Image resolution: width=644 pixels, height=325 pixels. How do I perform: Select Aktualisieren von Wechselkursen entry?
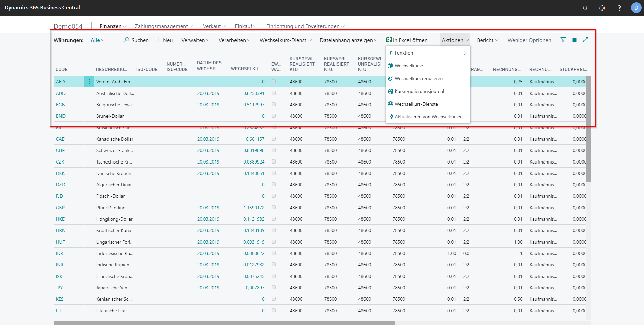point(429,117)
